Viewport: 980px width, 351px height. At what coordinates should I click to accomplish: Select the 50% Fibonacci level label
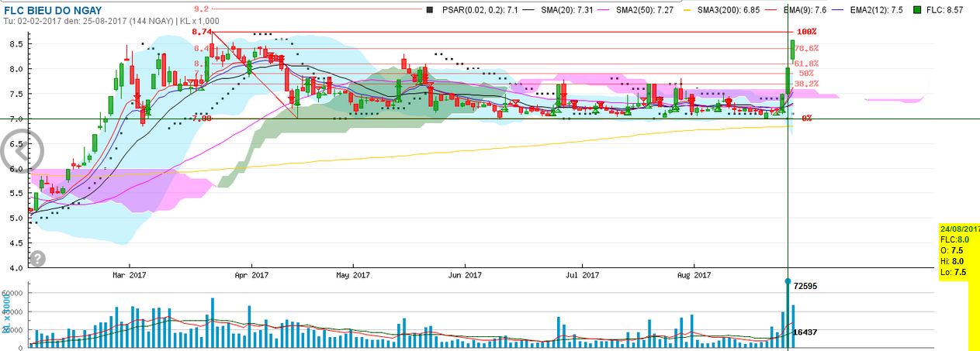tap(805, 73)
